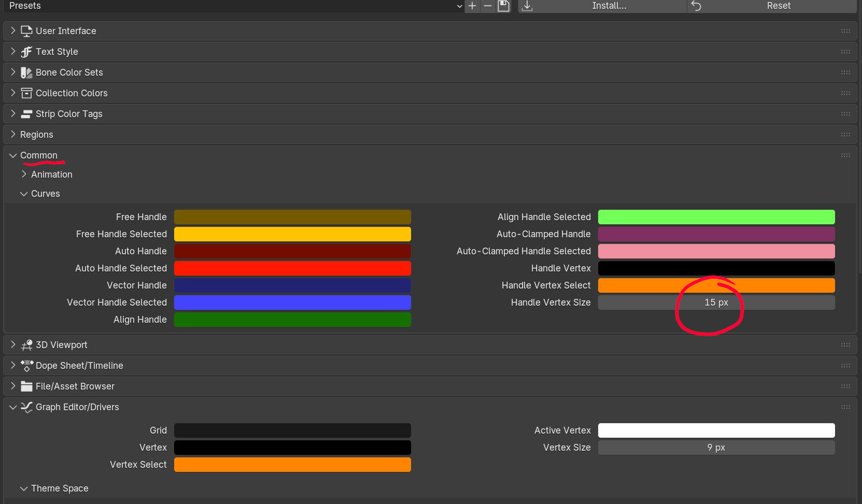Click the Reset button
This screenshot has width=862, height=504.
772,6
